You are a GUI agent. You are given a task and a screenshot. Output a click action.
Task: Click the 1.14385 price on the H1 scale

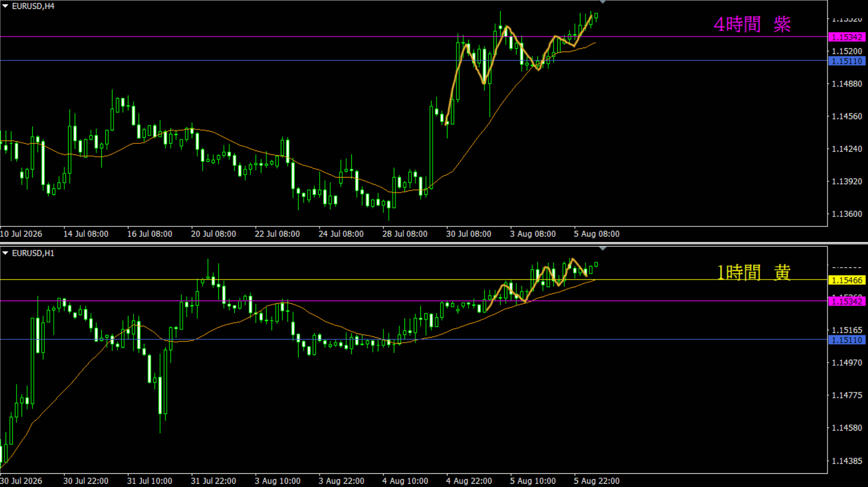847,460
